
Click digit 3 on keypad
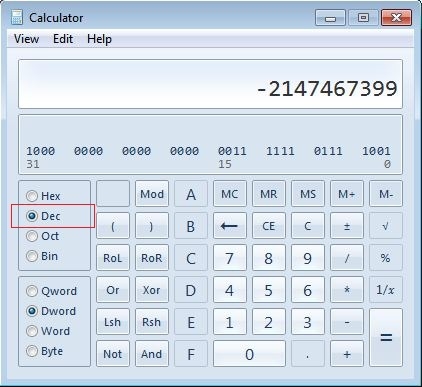(x=308, y=322)
